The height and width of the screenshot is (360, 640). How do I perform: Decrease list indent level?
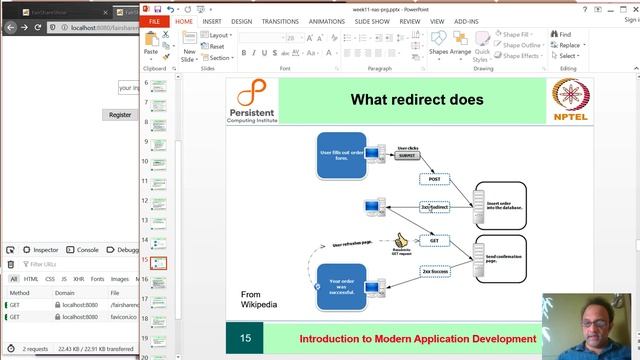coord(379,38)
